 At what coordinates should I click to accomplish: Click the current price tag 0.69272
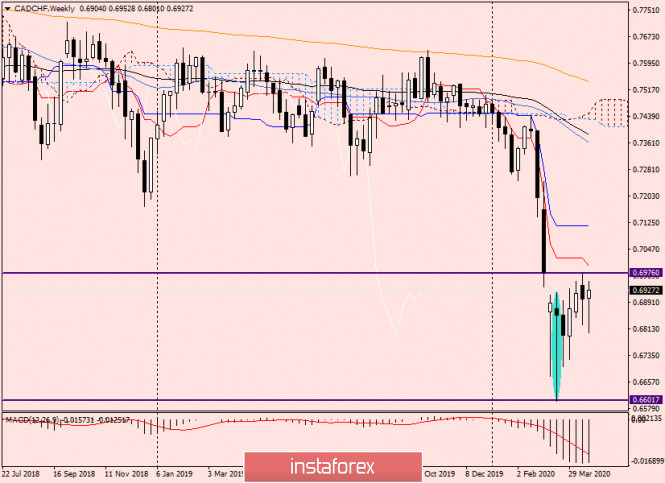coord(645,290)
